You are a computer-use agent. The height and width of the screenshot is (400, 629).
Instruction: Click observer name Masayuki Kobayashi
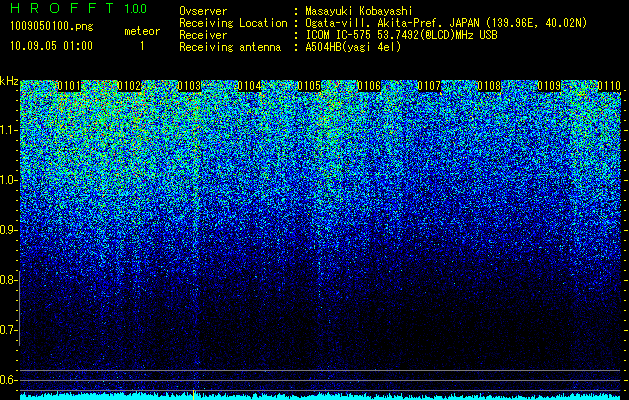point(359,11)
